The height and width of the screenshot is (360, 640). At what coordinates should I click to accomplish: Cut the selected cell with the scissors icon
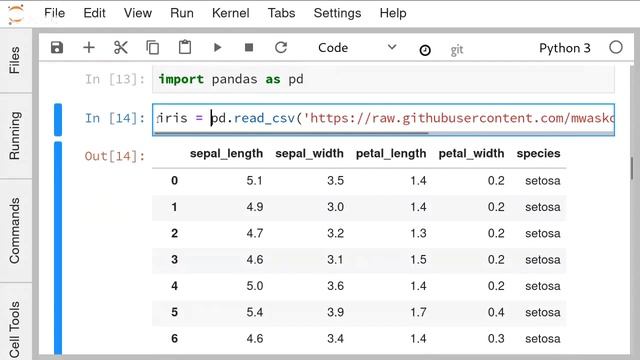120,48
